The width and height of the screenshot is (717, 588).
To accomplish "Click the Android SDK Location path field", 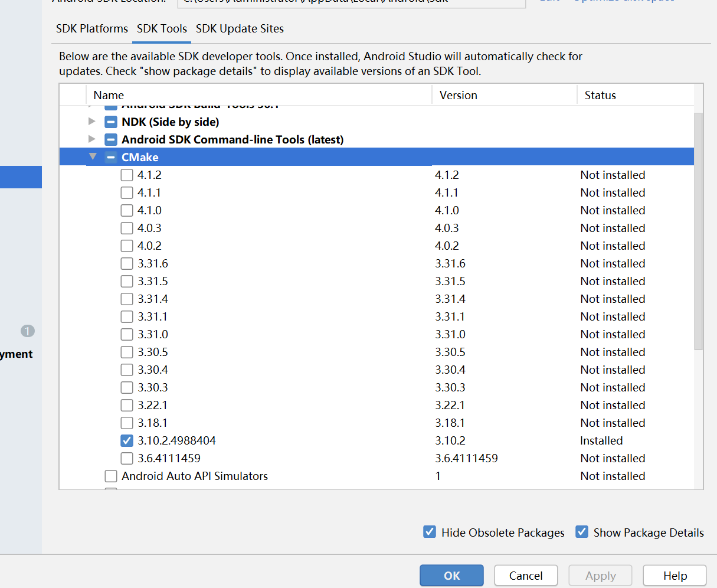I will coord(352,2).
